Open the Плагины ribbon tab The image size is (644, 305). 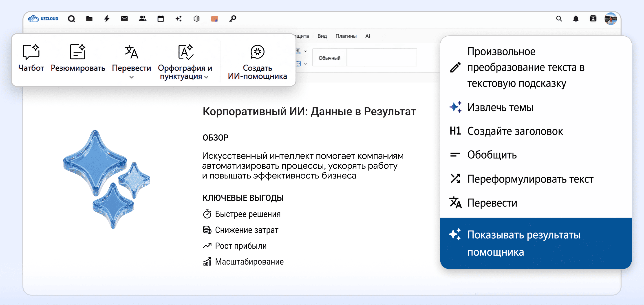346,36
